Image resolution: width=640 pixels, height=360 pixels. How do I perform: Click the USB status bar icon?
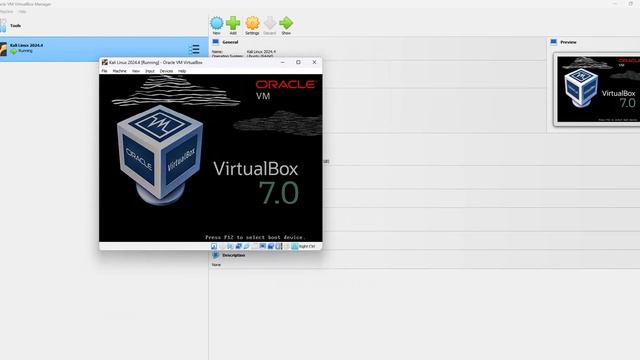point(246,247)
